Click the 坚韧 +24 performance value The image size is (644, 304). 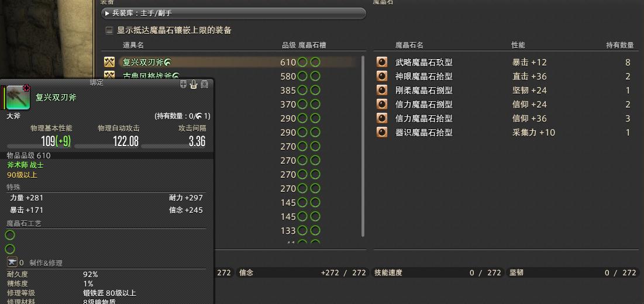coord(529,90)
